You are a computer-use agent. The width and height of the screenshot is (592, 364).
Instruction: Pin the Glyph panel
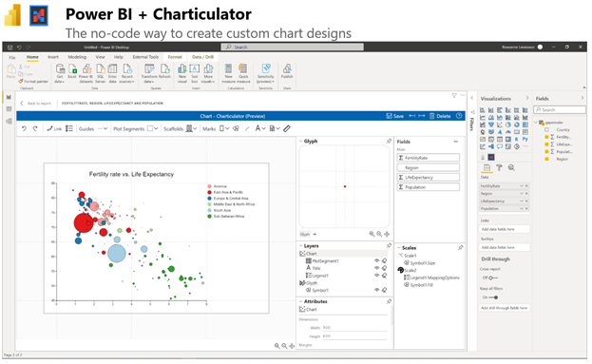389,142
